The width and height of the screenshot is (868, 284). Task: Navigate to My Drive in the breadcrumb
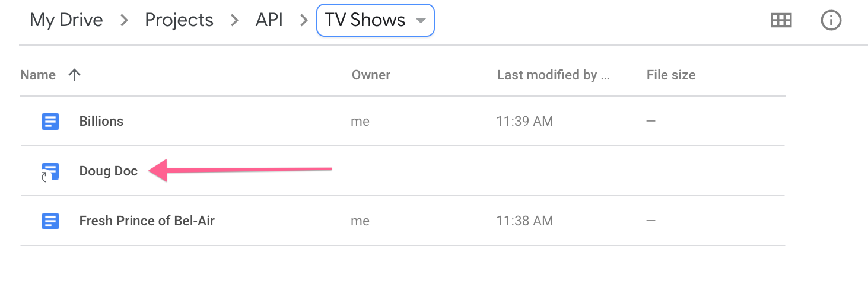click(x=66, y=20)
